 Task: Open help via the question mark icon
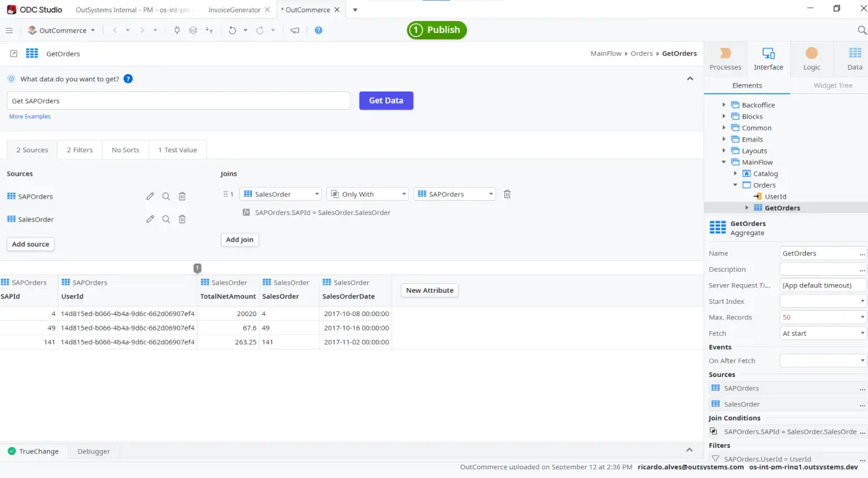[x=318, y=30]
